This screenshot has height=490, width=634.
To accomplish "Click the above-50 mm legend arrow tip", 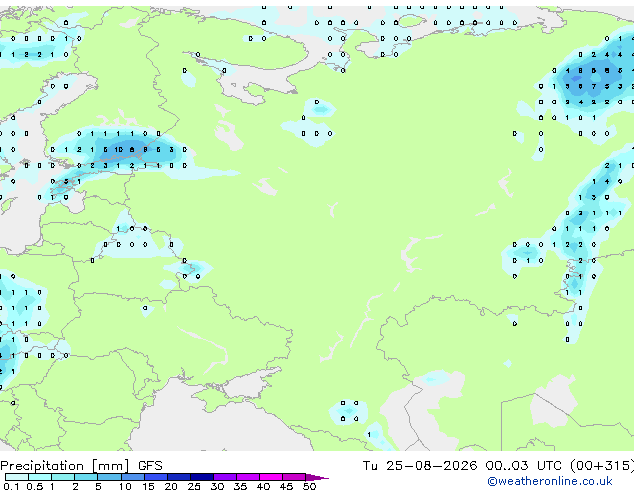I will pos(317,477).
